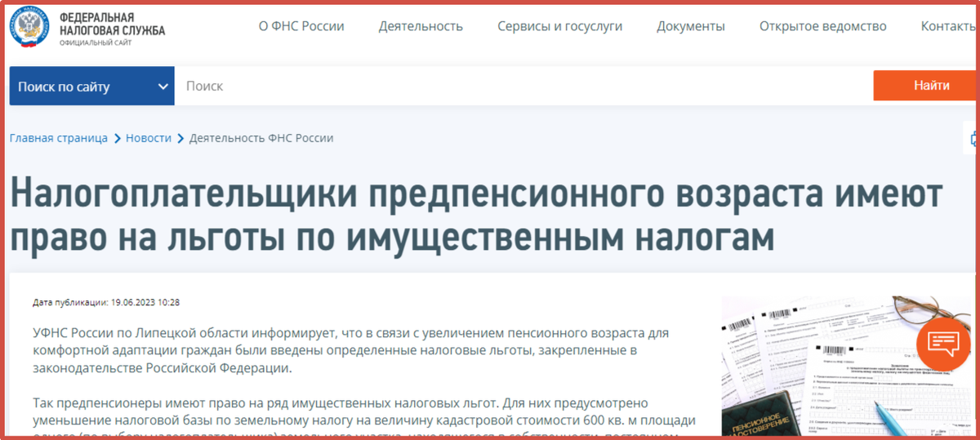Expand the 'Поиск по сайту' dropdown
Image resolution: width=980 pixels, height=440 pixels.
pos(92,86)
